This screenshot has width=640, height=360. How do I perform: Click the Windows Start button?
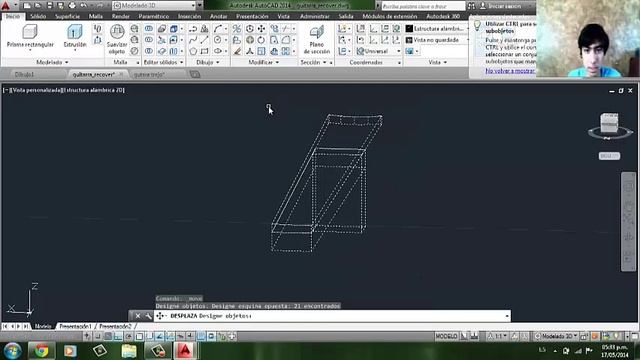[x=12, y=351]
